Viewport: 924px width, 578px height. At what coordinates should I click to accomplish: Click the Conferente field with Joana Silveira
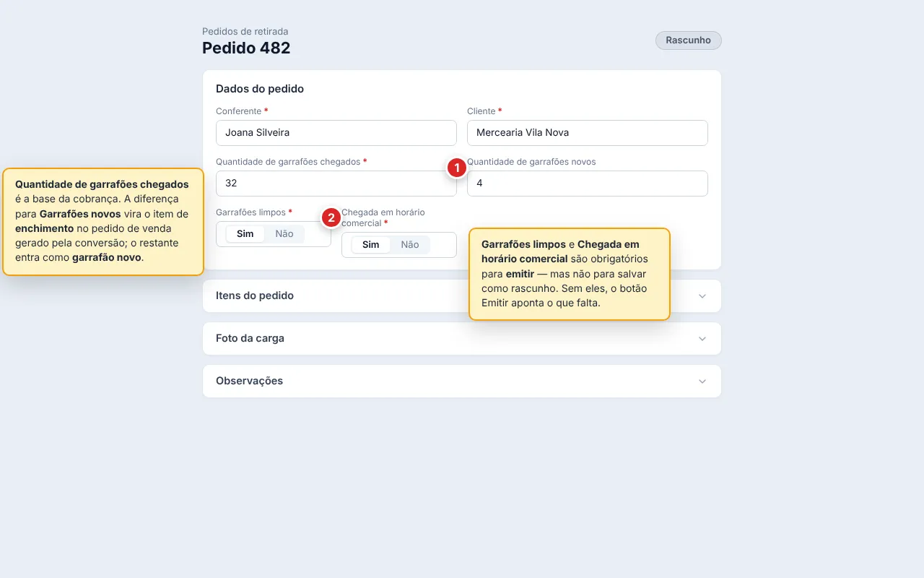point(336,133)
